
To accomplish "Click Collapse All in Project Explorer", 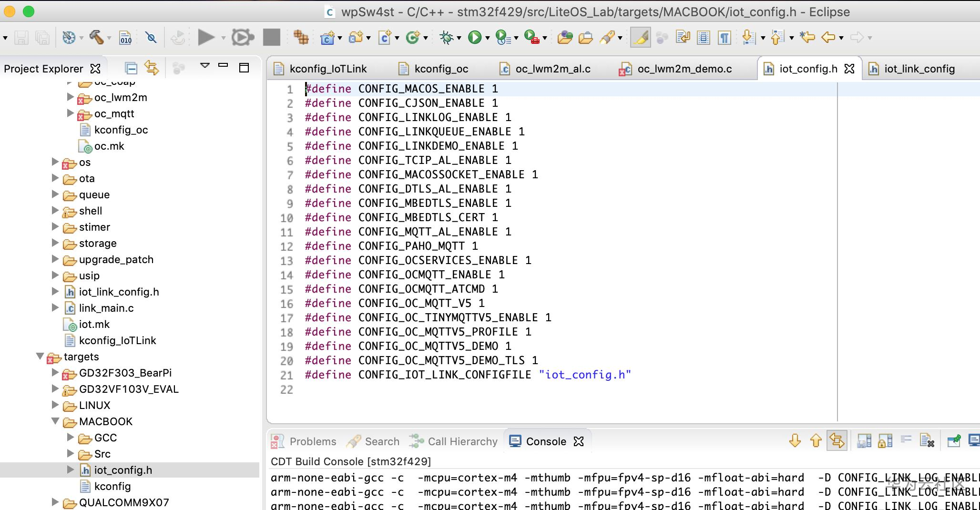I will coord(132,68).
